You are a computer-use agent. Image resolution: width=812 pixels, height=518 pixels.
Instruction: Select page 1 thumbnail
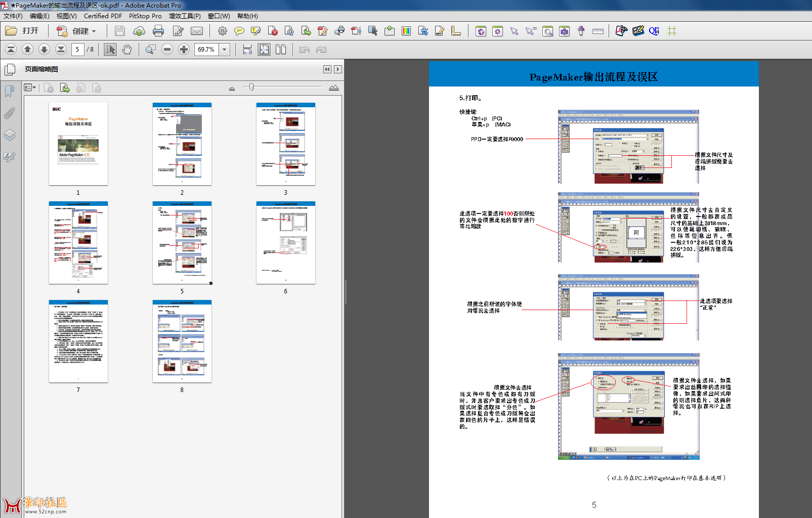pyautogui.click(x=78, y=144)
